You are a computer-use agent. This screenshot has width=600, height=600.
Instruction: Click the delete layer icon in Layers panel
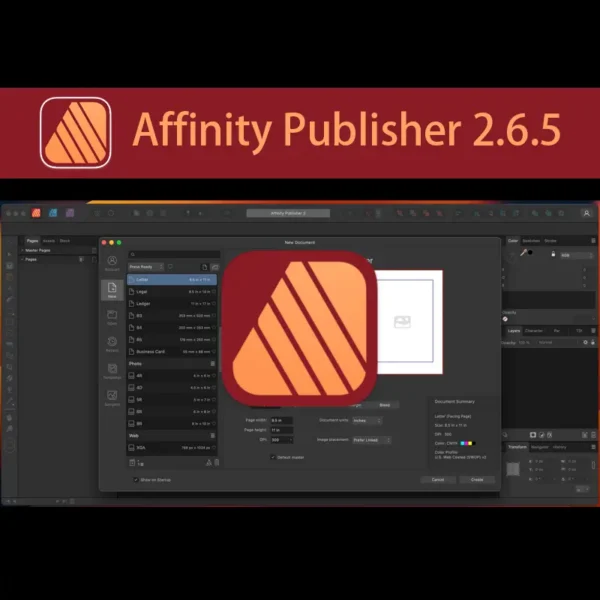pyautogui.click(x=593, y=435)
